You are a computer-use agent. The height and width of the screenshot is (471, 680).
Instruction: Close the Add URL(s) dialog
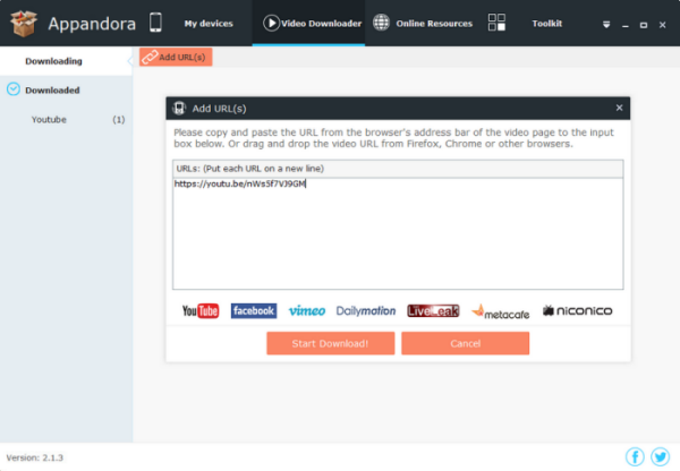click(x=619, y=108)
